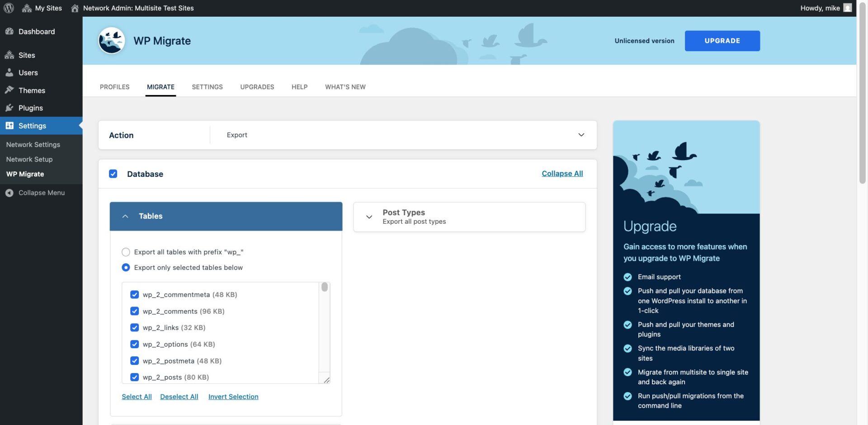Screen dimensions: 868x425
Task: Open the Export action dropdown
Action: pyautogui.click(x=581, y=135)
